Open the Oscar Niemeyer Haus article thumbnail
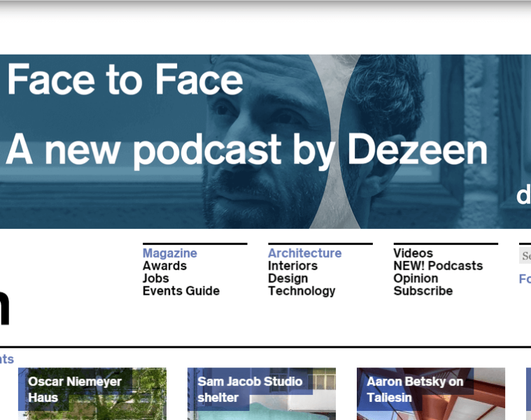 (92, 393)
